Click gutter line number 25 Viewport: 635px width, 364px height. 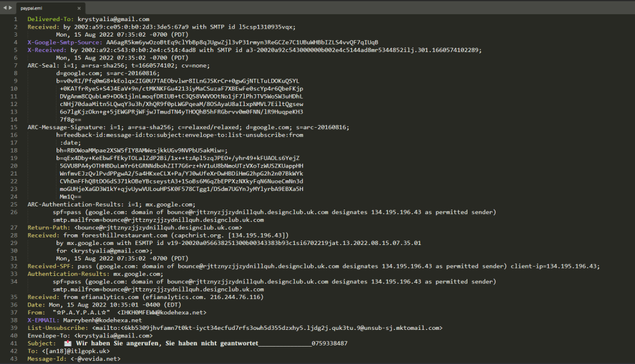point(14,204)
